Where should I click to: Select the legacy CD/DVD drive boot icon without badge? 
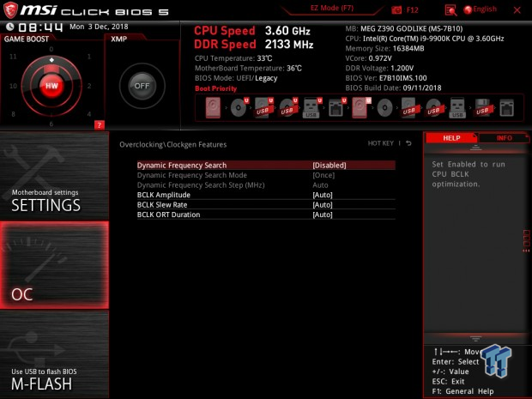pyautogui.click(x=384, y=108)
